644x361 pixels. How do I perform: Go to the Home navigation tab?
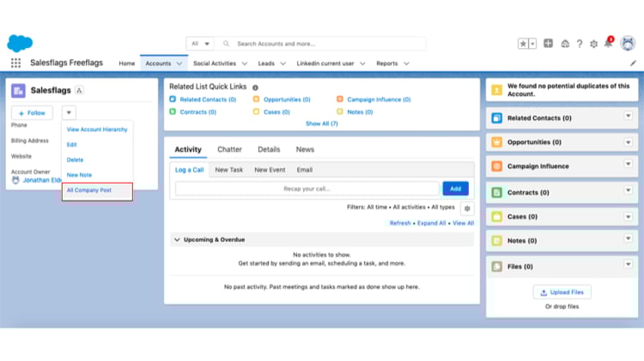tap(127, 63)
